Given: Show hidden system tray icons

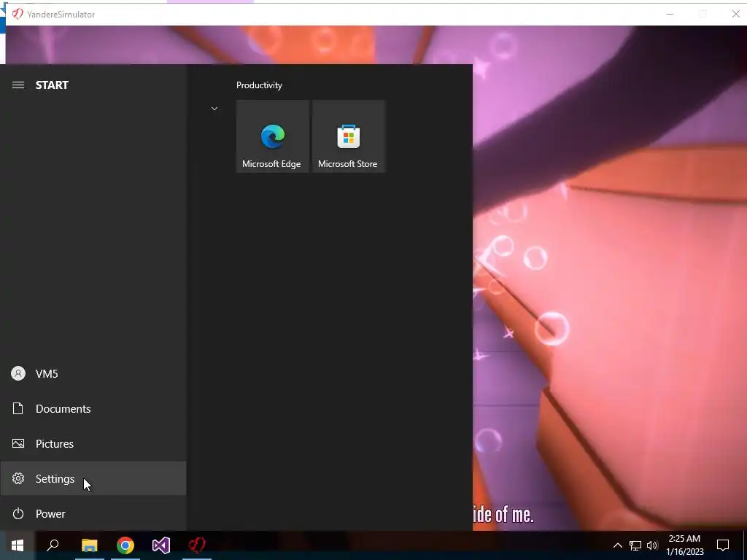Looking at the screenshot, I should pyautogui.click(x=617, y=545).
